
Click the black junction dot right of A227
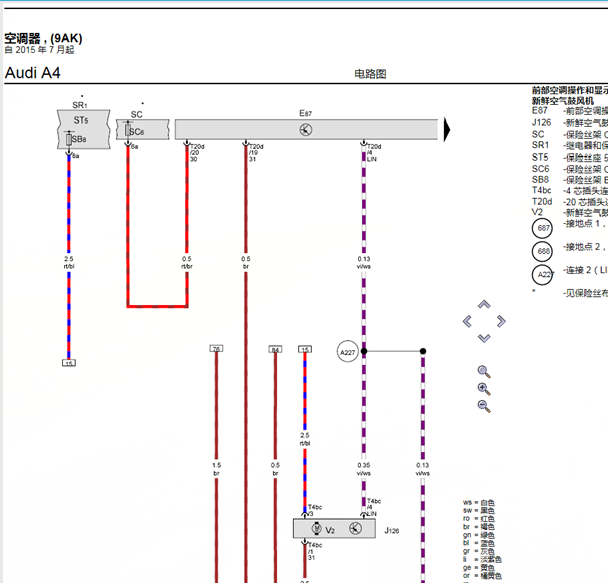click(423, 351)
